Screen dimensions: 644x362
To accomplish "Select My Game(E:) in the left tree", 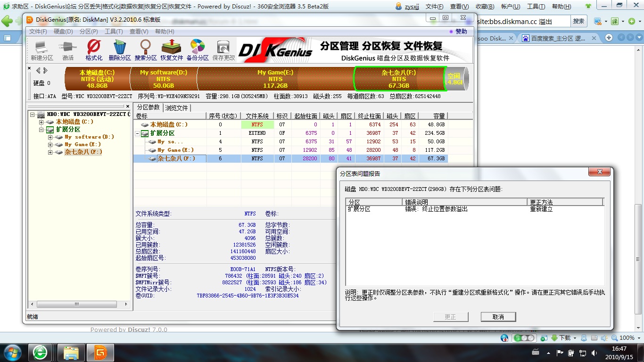I will pyautogui.click(x=83, y=145).
